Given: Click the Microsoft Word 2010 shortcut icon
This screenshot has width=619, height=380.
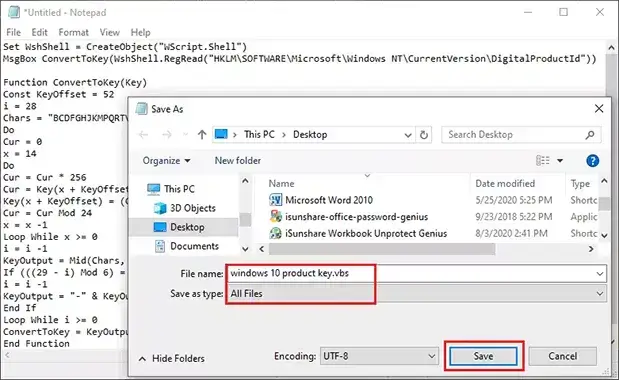Looking at the screenshot, I should (275, 200).
